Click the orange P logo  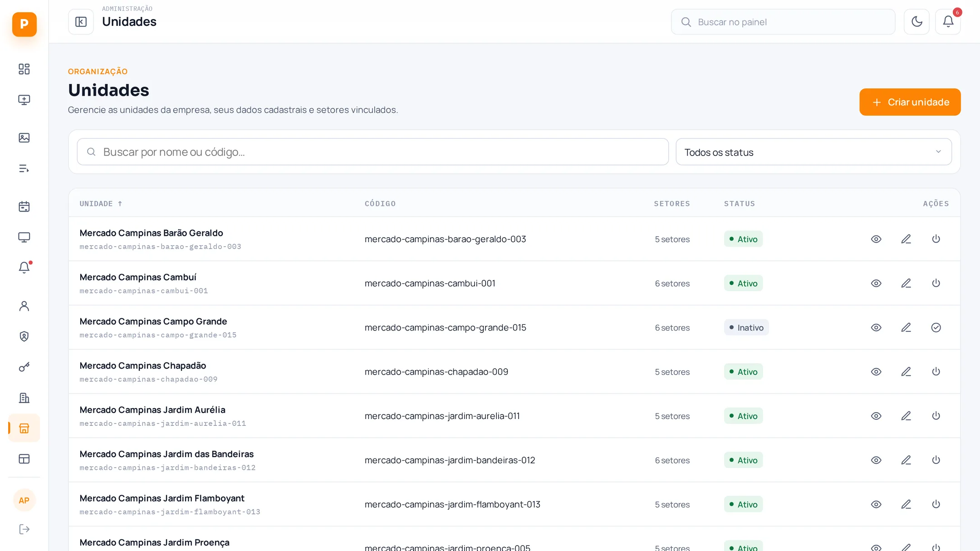[x=24, y=24]
